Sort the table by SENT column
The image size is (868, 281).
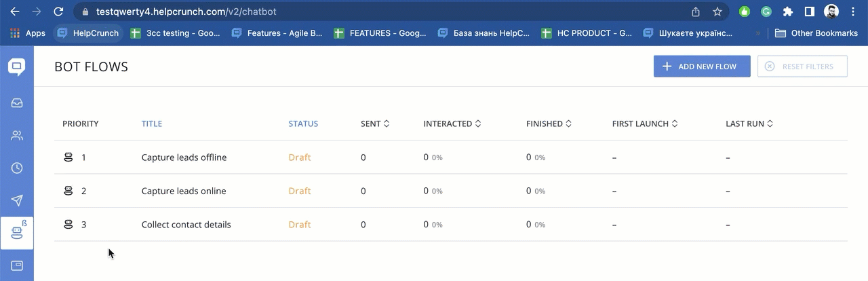(375, 124)
